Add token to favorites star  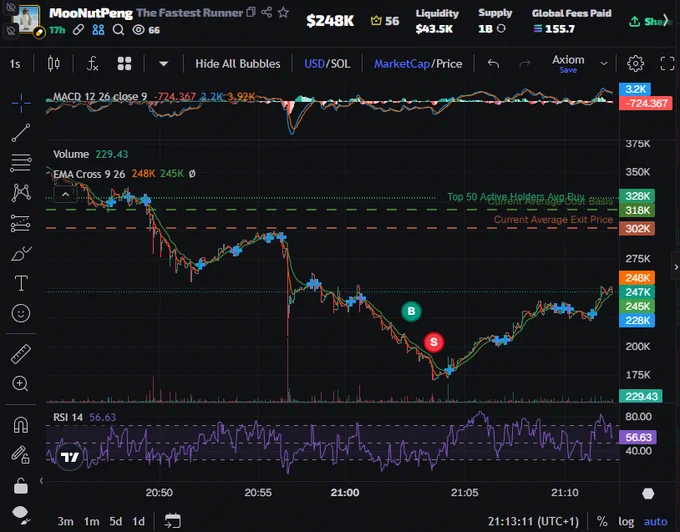(x=283, y=12)
